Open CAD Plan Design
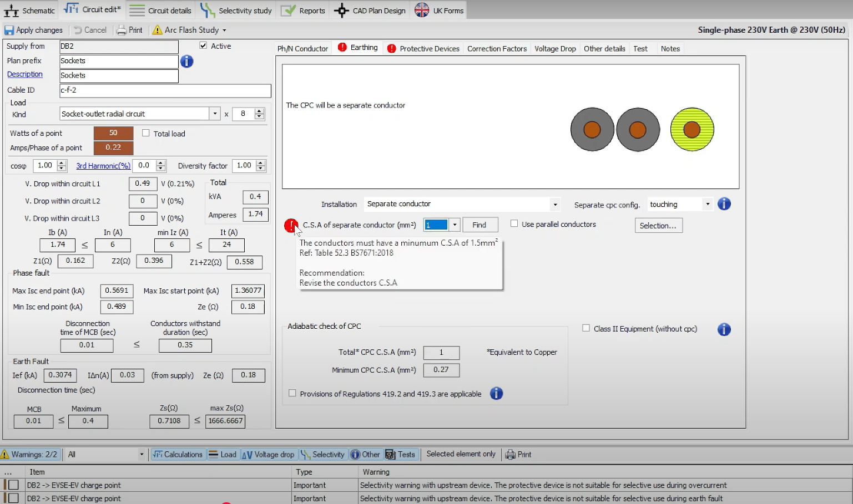 [x=370, y=10]
